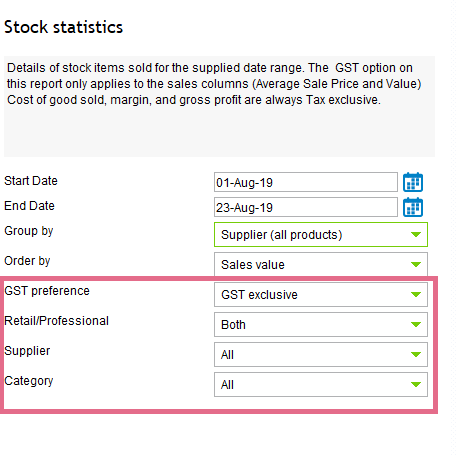Expand the Group by dropdown
The width and height of the screenshot is (456, 455).
tap(321, 235)
